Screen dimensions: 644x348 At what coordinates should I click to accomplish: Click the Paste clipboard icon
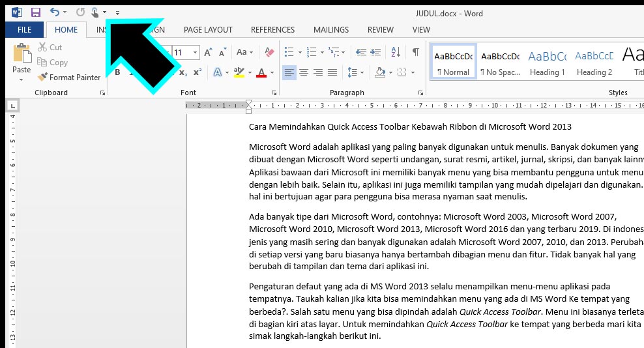pos(22,53)
